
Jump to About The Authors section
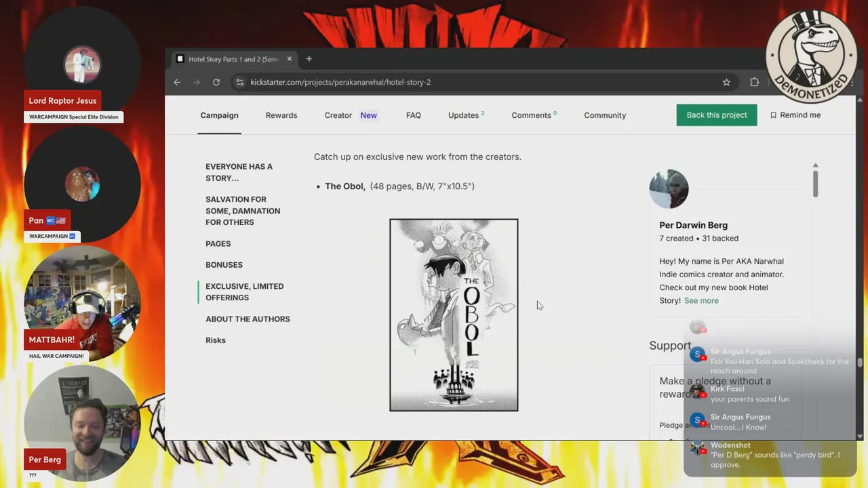(248, 319)
